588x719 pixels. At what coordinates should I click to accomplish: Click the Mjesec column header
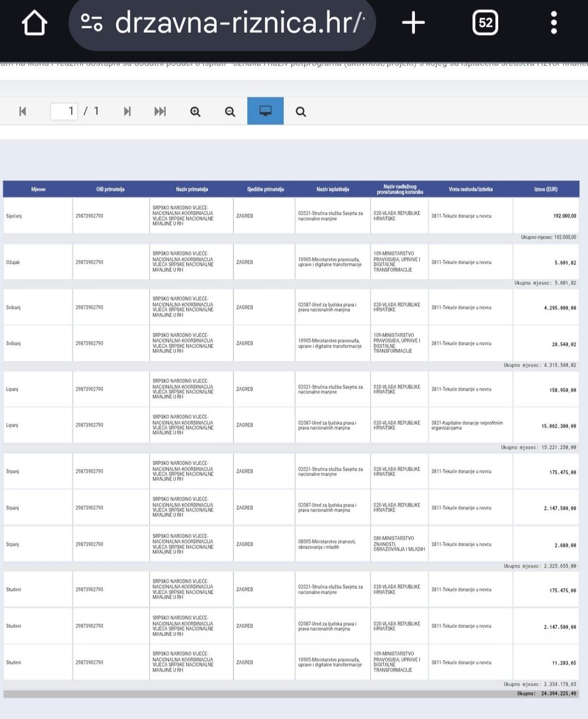tap(38, 189)
